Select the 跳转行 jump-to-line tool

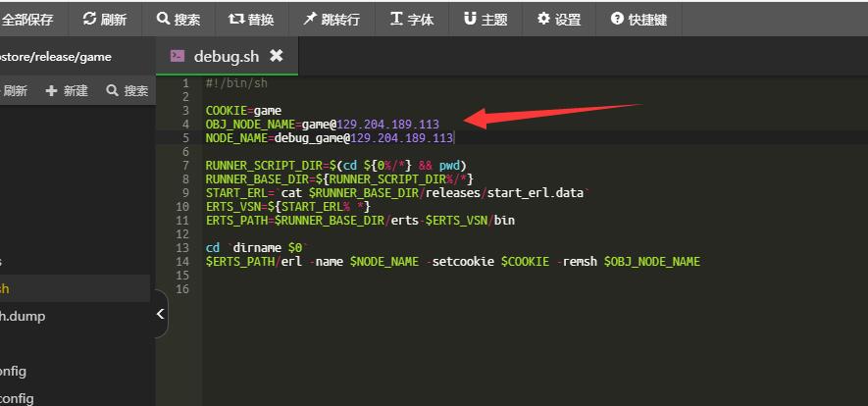point(331,19)
